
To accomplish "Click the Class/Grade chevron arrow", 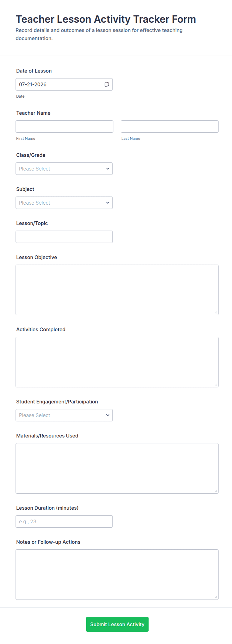I will pyautogui.click(x=108, y=169).
